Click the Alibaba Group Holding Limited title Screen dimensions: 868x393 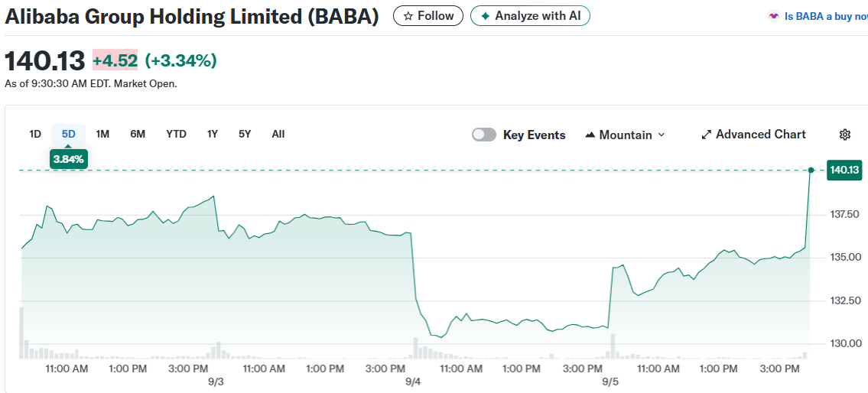(x=191, y=17)
